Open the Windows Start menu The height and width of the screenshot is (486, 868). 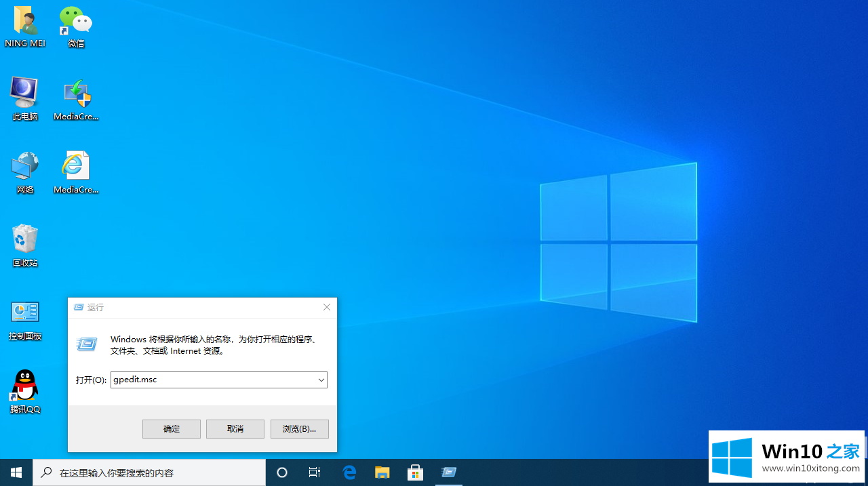pos(16,472)
